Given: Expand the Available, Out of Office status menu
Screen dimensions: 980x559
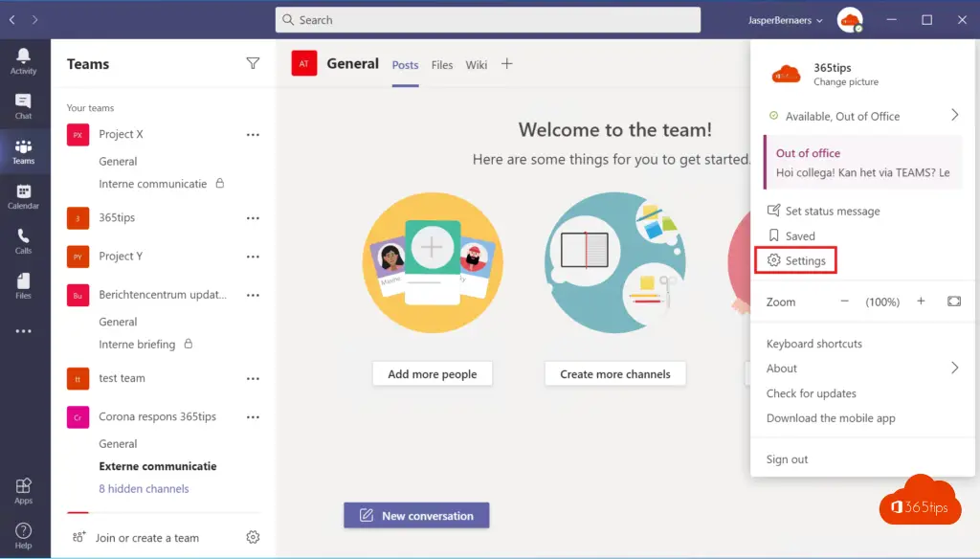Looking at the screenshot, I should click(863, 116).
